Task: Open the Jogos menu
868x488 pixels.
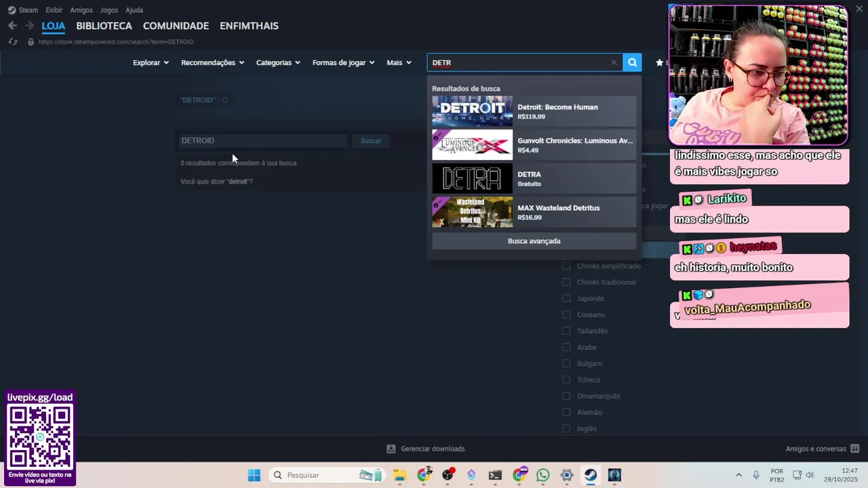Action: [x=108, y=10]
